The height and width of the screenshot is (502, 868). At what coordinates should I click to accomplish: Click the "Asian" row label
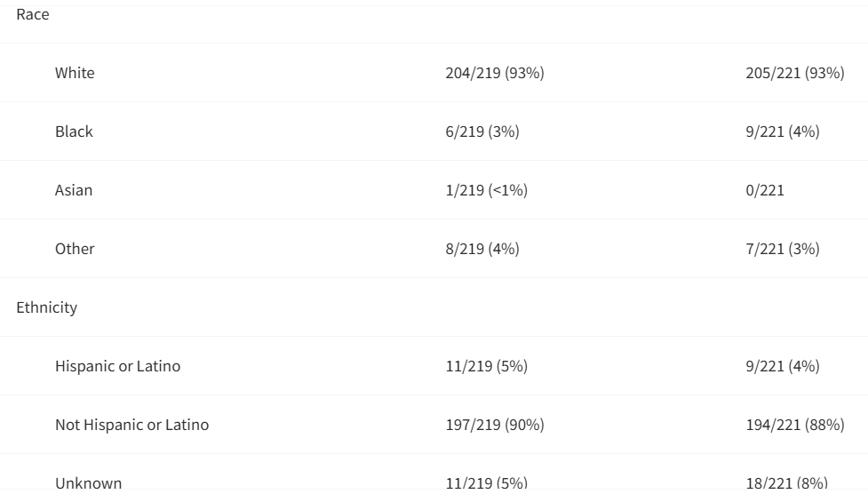pos(74,190)
